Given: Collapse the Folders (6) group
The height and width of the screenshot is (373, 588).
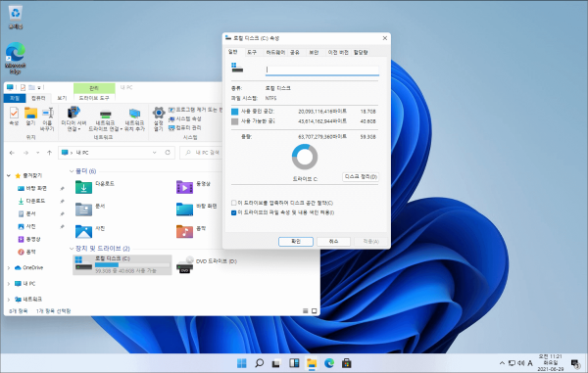Looking at the screenshot, I should (72, 171).
